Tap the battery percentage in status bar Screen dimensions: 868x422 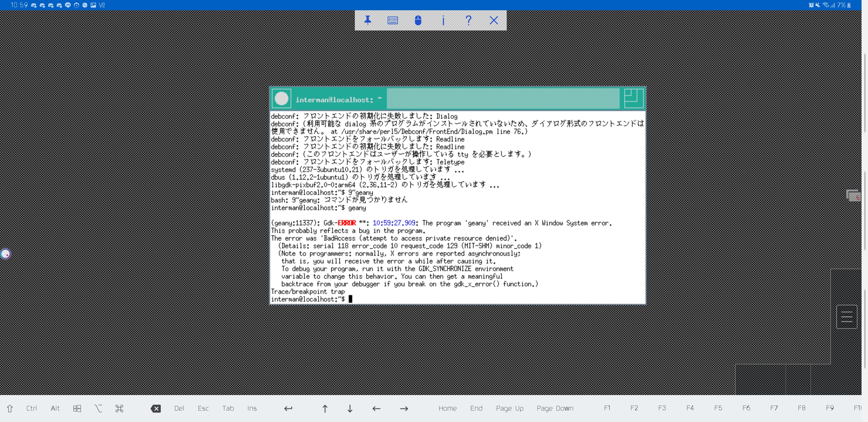pos(841,5)
